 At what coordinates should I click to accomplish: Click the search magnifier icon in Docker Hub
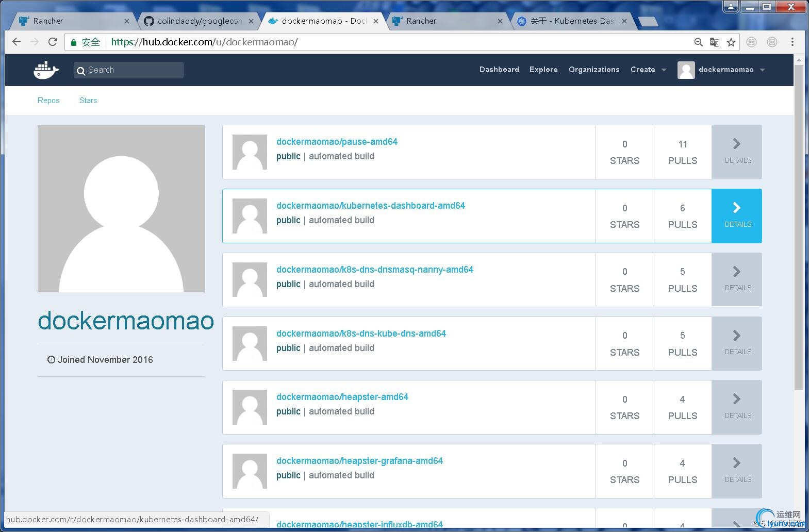(81, 71)
